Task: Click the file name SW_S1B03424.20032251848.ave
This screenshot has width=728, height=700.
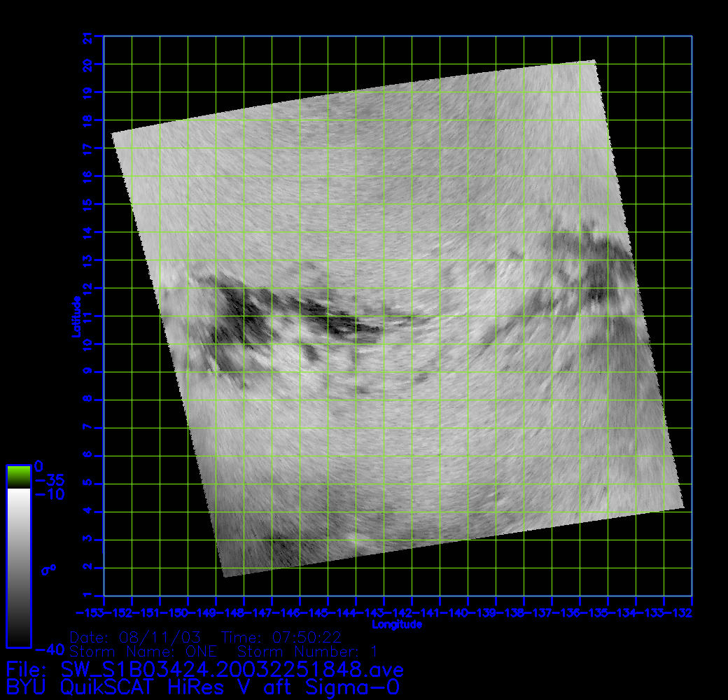Action: [x=232, y=668]
